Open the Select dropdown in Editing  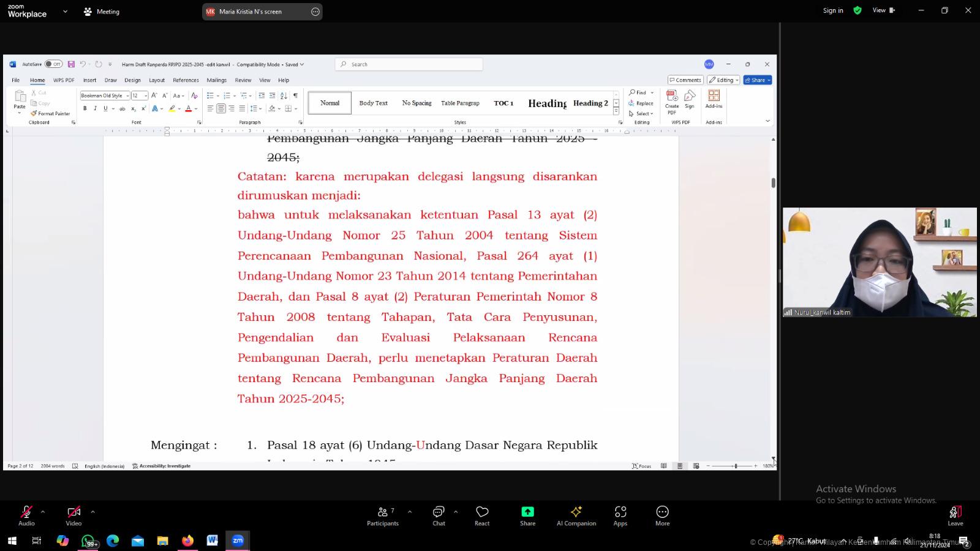(x=641, y=114)
